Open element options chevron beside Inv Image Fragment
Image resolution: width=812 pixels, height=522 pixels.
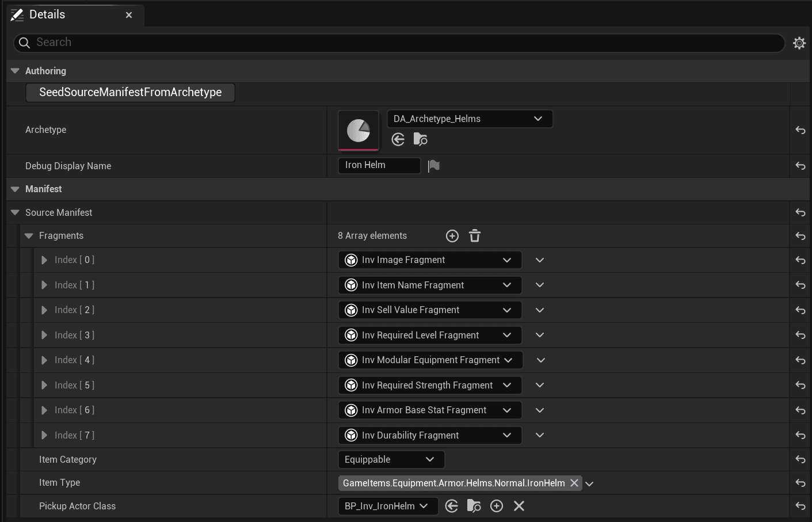click(x=540, y=260)
